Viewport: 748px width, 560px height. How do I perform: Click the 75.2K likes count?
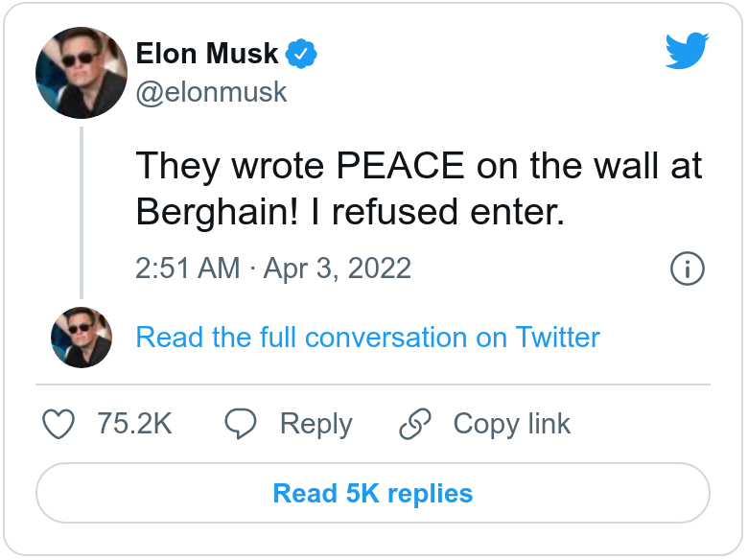pos(134,424)
